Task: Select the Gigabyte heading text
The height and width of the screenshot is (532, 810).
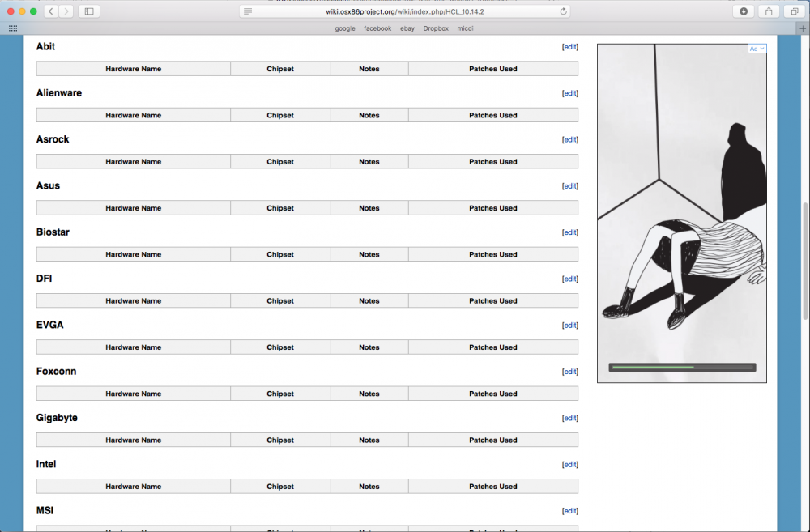Action: pos(57,418)
